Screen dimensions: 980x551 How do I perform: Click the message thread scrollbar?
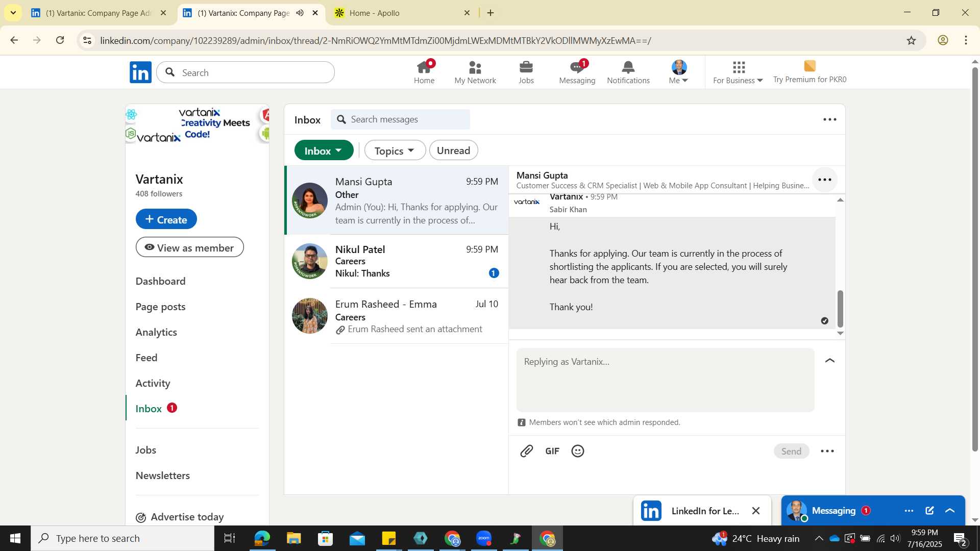pyautogui.click(x=840, y=309)
